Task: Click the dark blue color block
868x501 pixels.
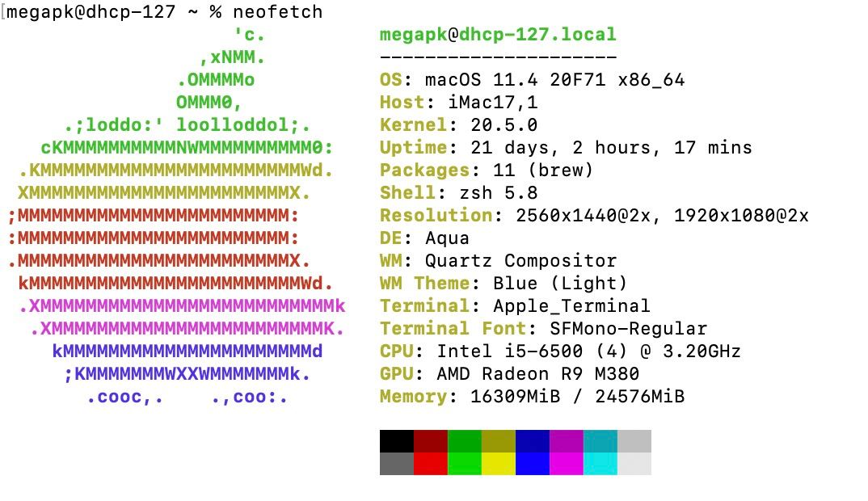Action: point(533,441)
